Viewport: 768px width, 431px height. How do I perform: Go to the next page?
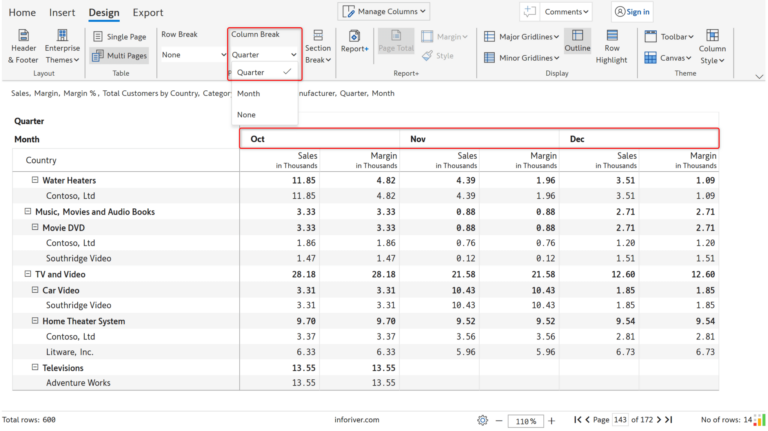click(x=658, y=420)
